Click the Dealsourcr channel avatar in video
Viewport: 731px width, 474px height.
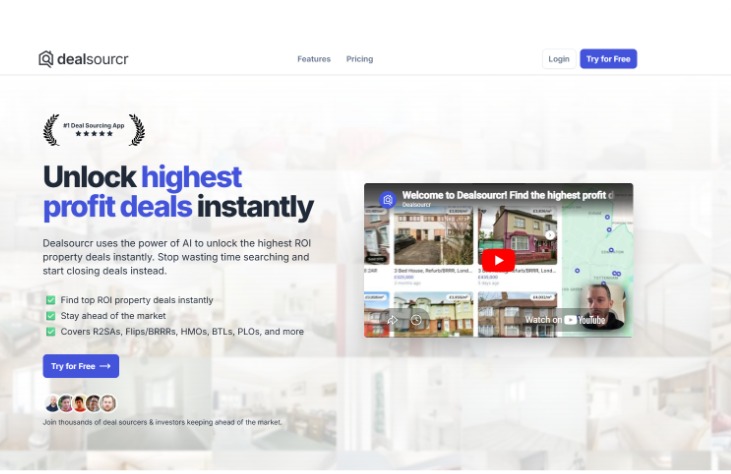click(387, 200)
